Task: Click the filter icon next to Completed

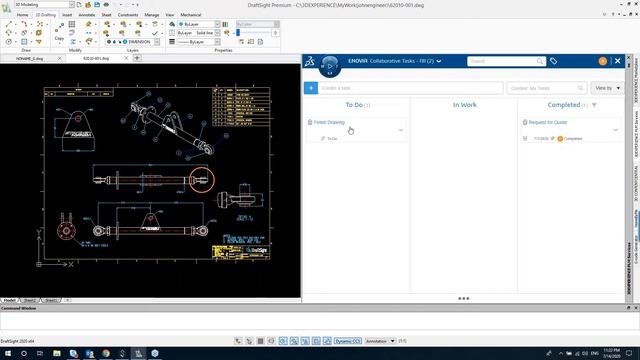Action: click(x=594, y=105)
